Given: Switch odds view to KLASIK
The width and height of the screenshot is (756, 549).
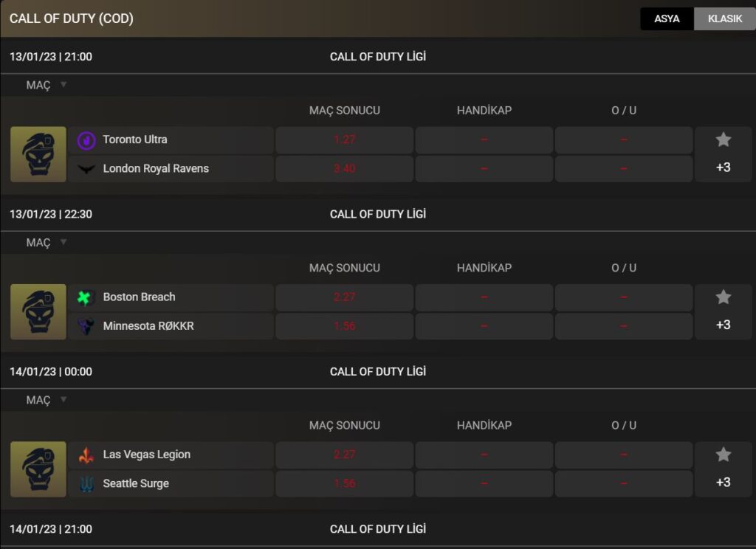Looking at the screenshot, I should coord(725,18).
